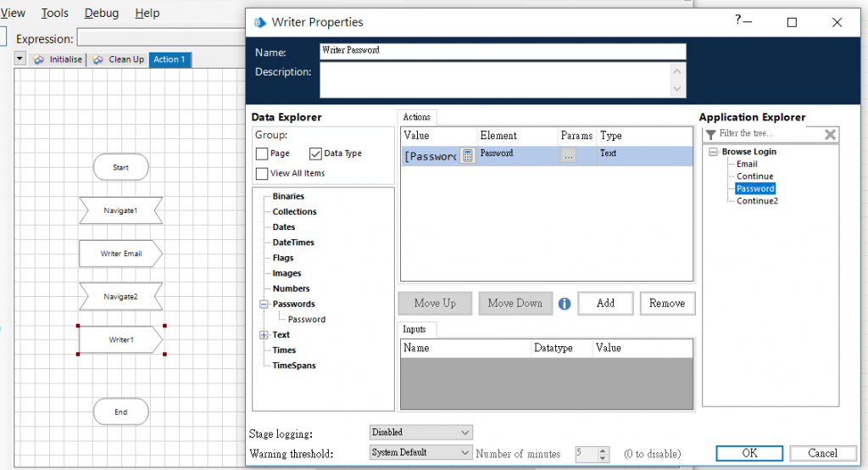The width and height of the screenshot is (868, 470).
Task: Select the Navigate2 stage on the canvas
Action: (x=120, y=297)
